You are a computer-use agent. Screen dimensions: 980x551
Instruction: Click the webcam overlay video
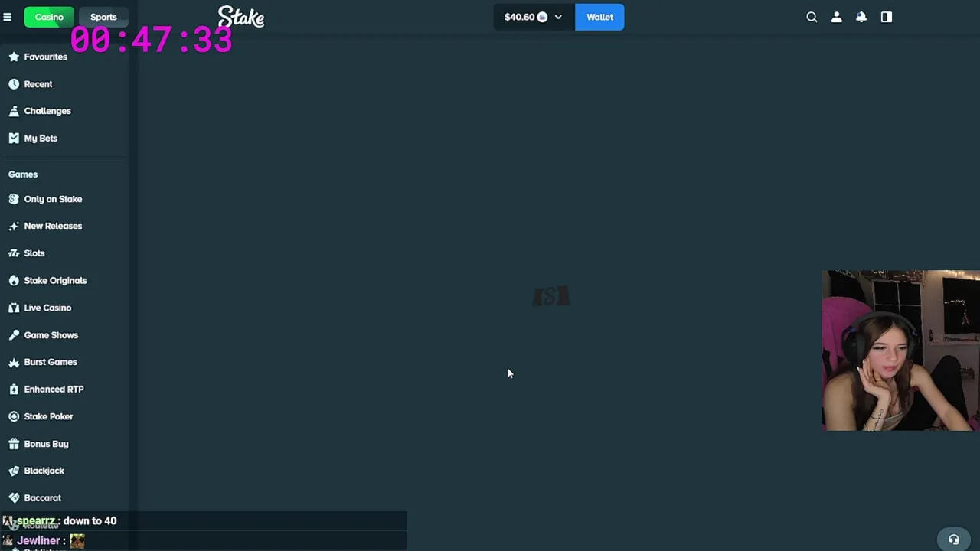tap(900, 350)
